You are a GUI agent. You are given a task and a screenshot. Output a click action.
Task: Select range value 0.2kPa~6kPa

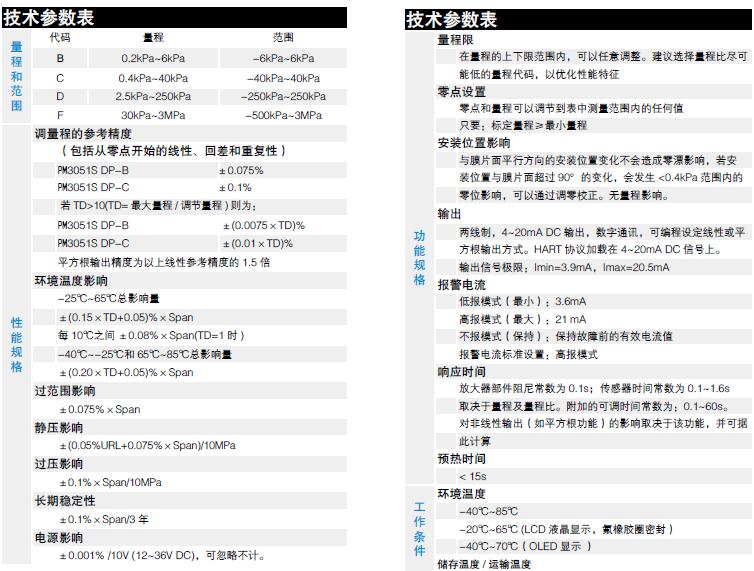pos(153,58)
